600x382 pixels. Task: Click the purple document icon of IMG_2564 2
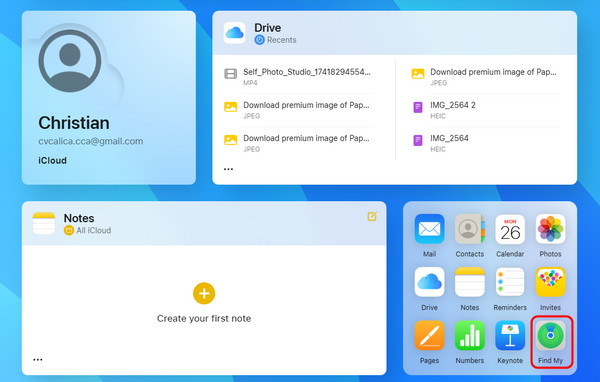[418, 107]
